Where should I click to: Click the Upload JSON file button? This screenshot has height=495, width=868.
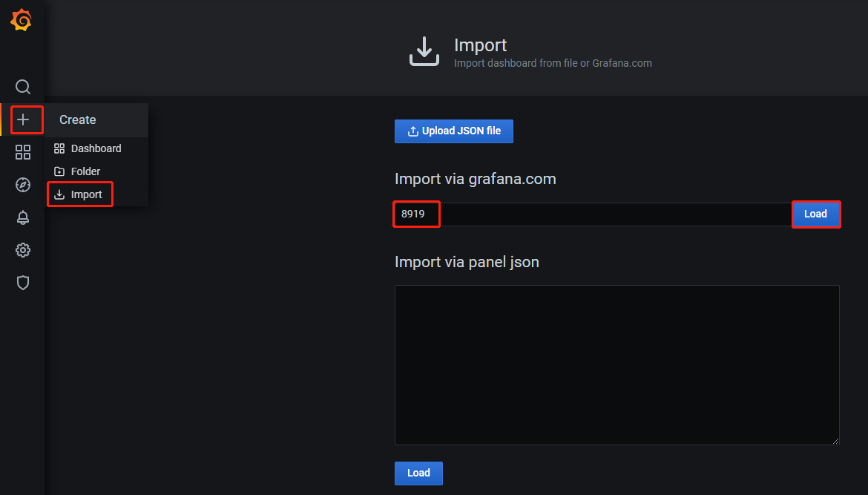pos(454,131)
